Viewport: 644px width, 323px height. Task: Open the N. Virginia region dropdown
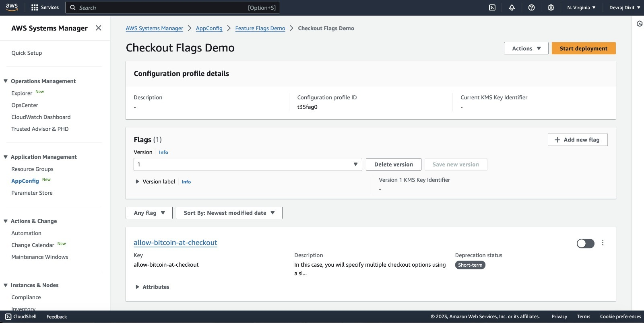point(581,8)
